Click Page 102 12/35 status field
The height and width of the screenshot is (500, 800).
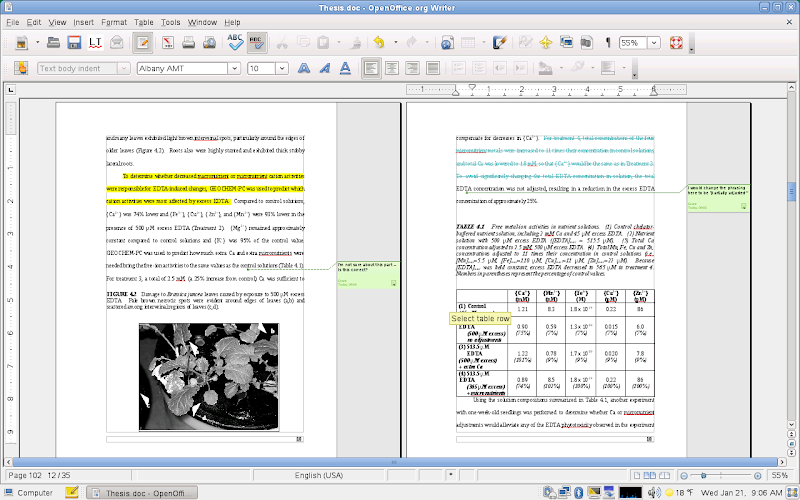(x=39, y=475)
